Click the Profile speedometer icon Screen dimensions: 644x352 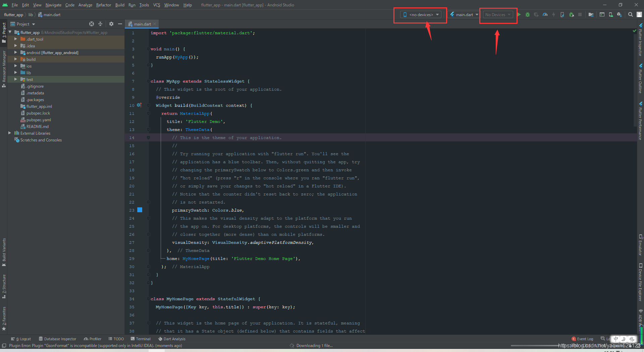tap(545, 14)
